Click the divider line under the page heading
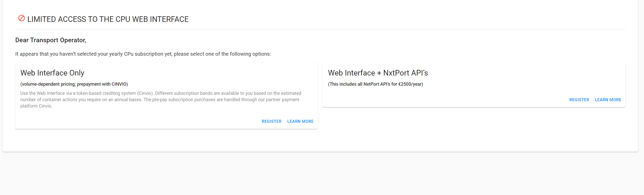 tap(320, 30)
